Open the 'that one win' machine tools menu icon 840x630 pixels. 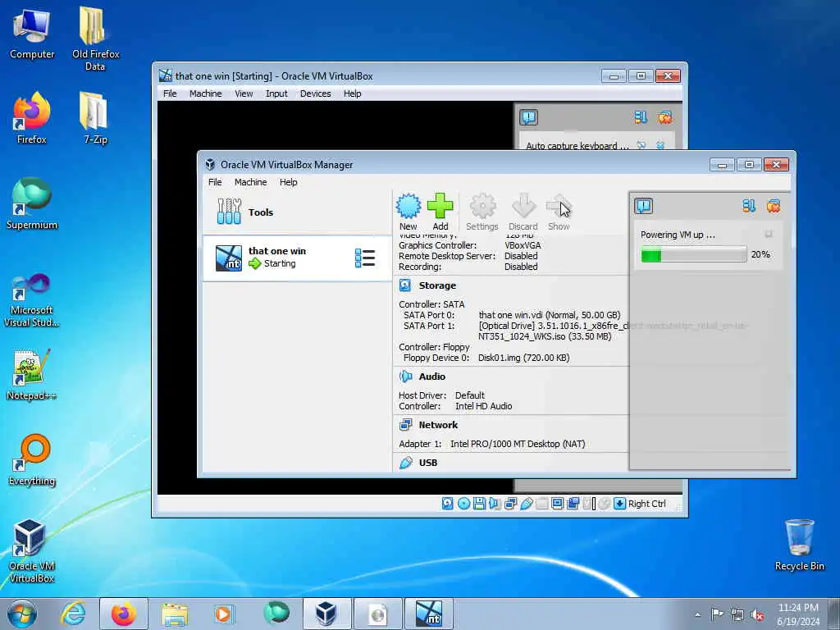[x=365, y=258]
